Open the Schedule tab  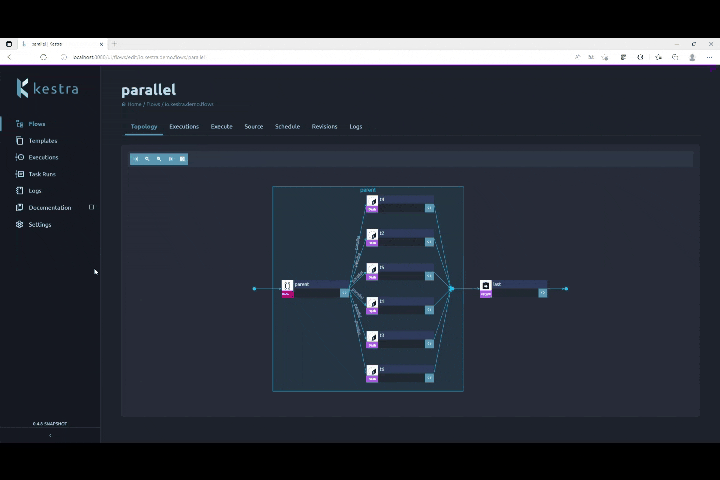coord(287,127)
